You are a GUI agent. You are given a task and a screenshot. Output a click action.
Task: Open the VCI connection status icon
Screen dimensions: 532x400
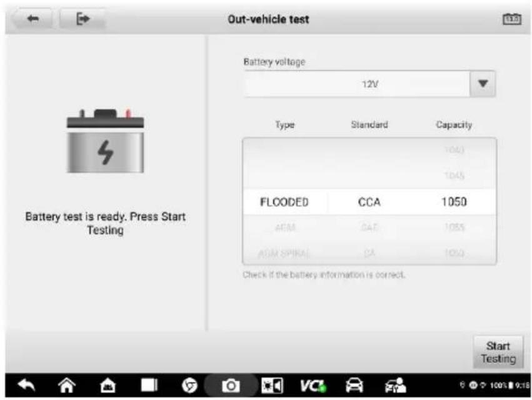point(313,386)
